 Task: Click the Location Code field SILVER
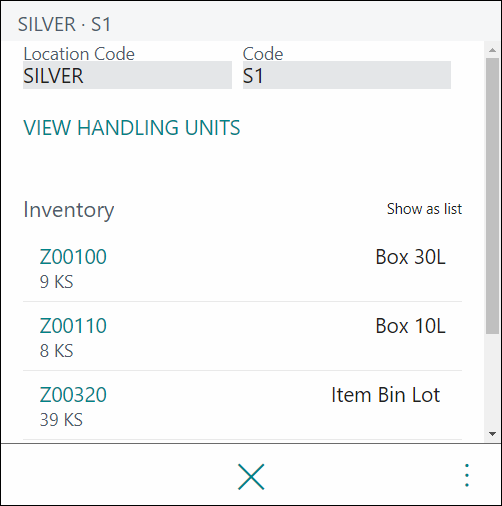pos(127,75)
